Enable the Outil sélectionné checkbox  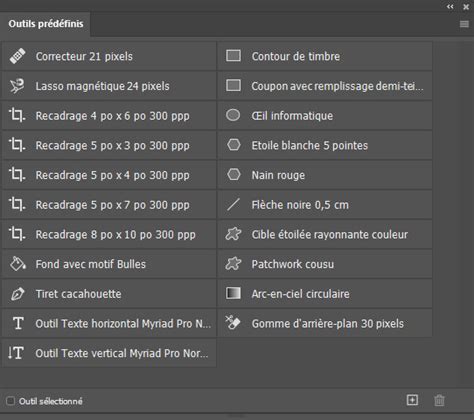(x=11, y=401)
